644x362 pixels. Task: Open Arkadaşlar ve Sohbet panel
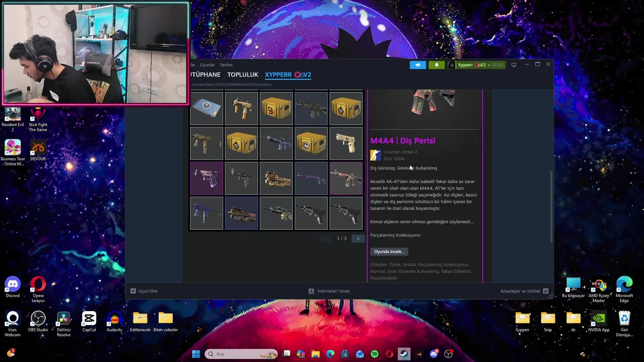coord(524,291)
